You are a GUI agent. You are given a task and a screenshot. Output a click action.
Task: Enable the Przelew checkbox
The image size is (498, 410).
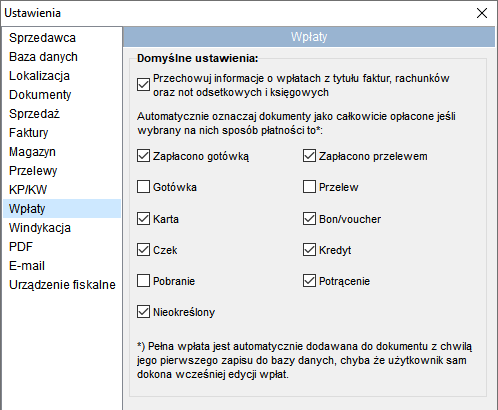(309, 187)
